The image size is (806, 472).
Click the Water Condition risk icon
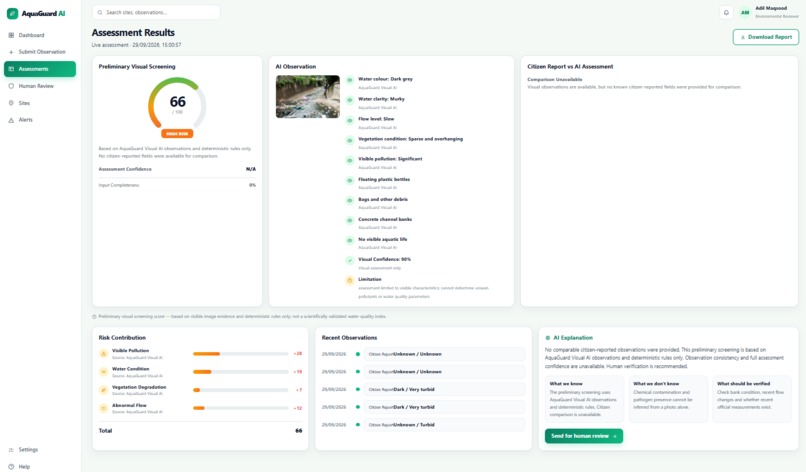pos(103,372)
